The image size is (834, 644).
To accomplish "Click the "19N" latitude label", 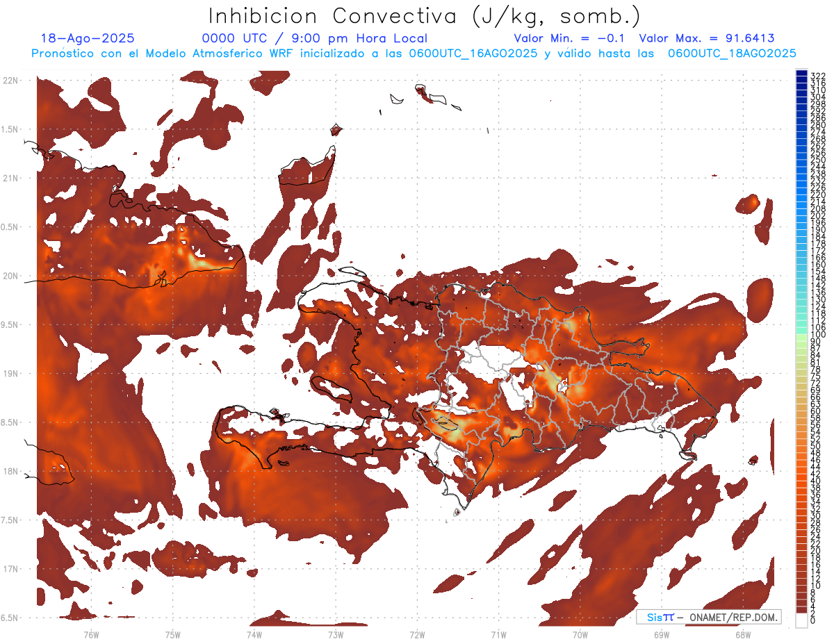I will (x=10, y=374).
